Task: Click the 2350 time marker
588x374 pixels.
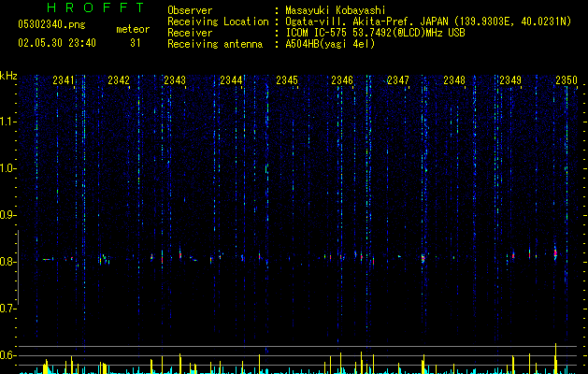Action: pos(566,79)
